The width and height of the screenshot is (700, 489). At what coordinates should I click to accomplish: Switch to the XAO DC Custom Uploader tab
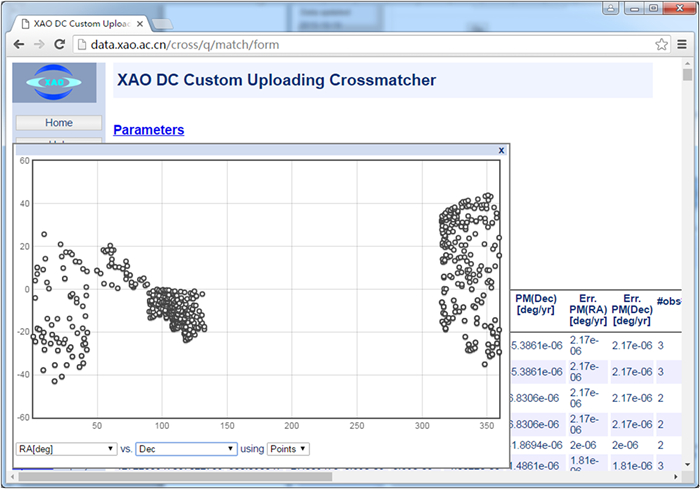[75, 21]
